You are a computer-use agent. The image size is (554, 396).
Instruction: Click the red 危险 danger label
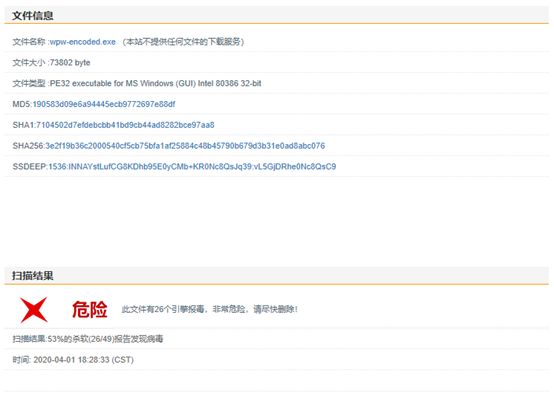point(90,310)
